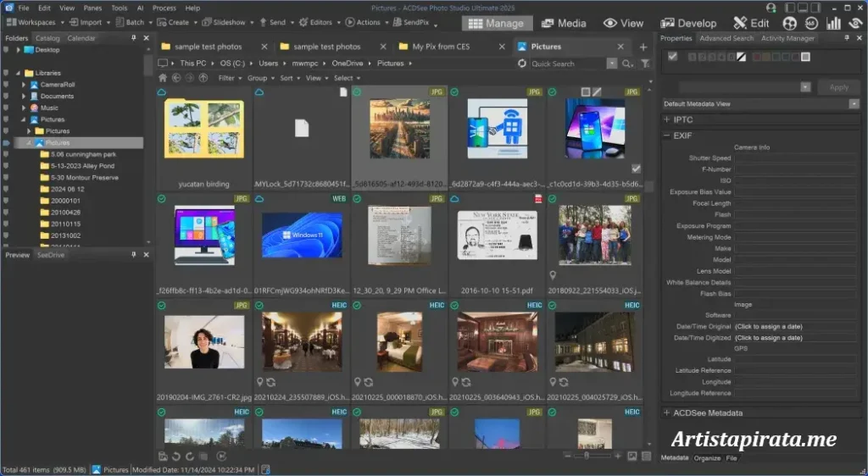Switch to the Catalog pane tab
868x476 pixels.
coord(47,38)
